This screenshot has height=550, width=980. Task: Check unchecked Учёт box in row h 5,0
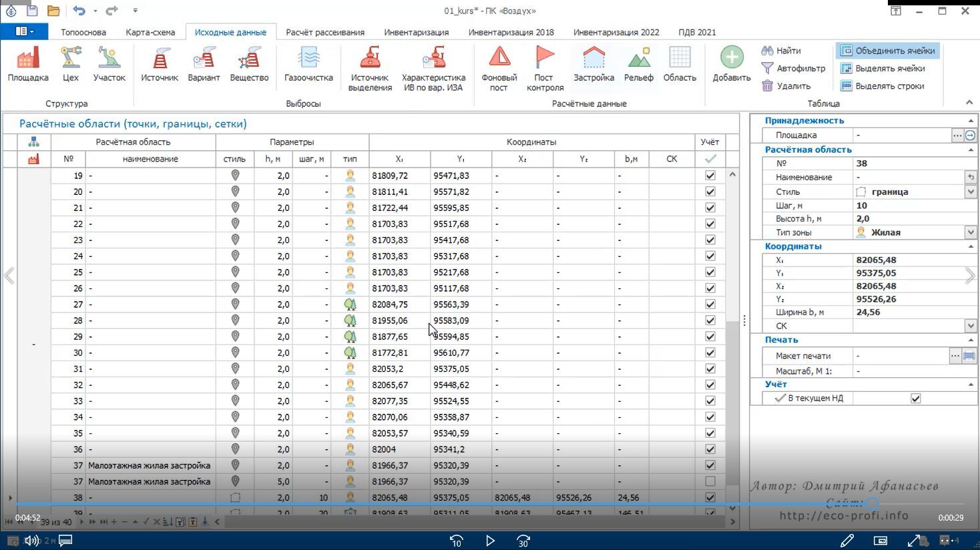tap(710, 481)
